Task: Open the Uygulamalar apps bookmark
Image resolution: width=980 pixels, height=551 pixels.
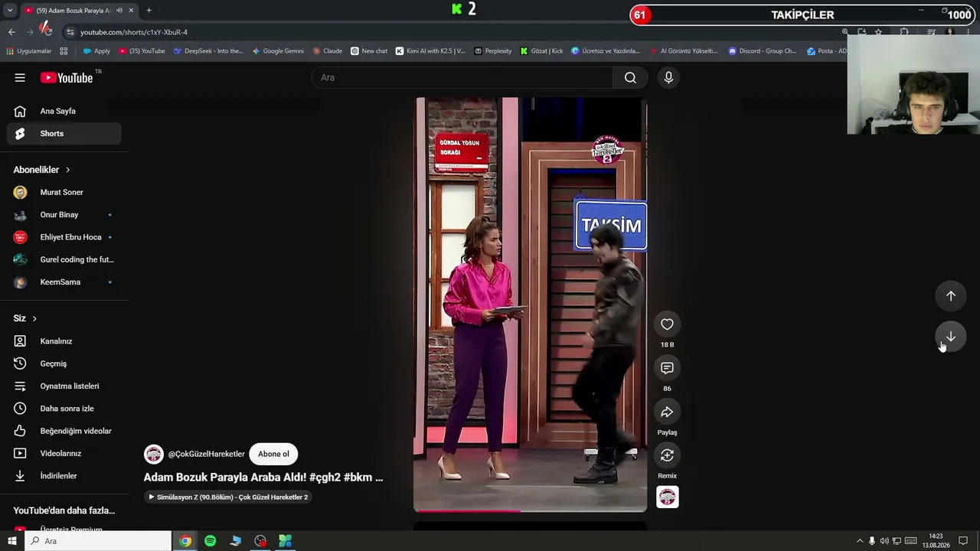Action: click(x=29, y=51)
